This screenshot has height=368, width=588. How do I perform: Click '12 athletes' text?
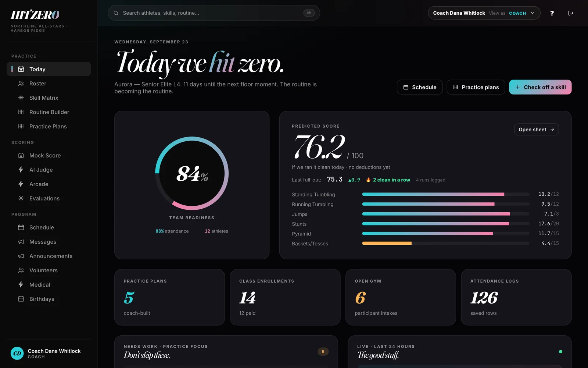pos(216,231)
